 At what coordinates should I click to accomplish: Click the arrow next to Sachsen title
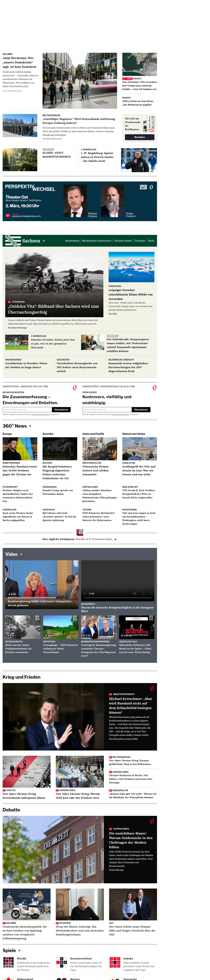coord(44,241)
